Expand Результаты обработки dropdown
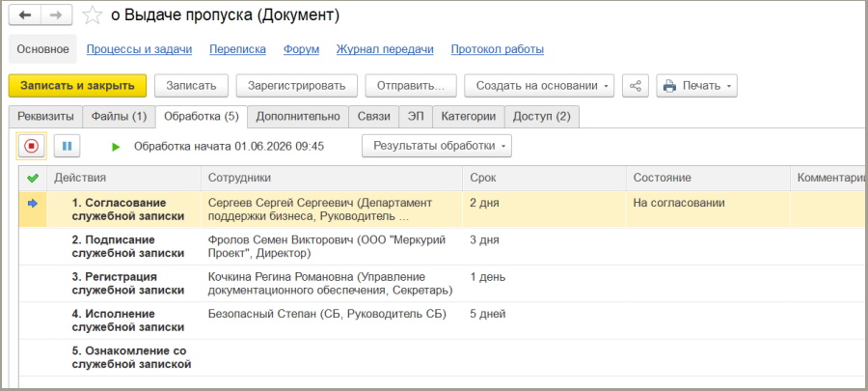Image resolution: width=868 pixels, height=391 pixels. click(x=437, y=146)
